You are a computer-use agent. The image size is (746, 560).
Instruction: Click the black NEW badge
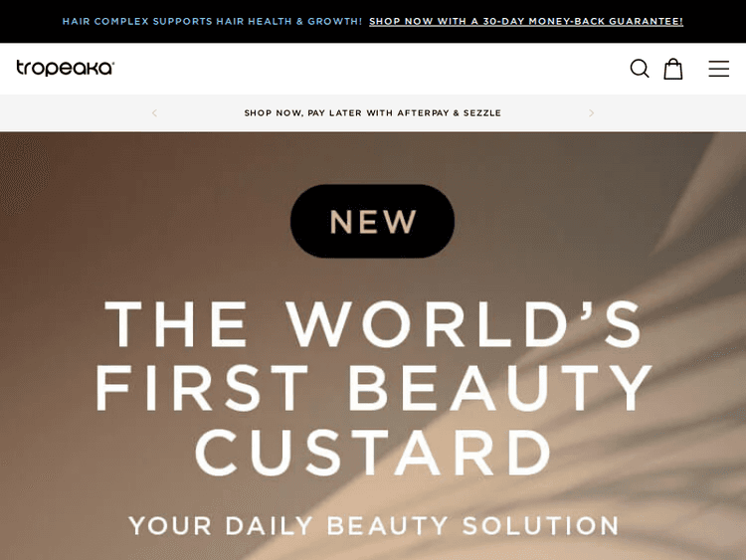373,221
